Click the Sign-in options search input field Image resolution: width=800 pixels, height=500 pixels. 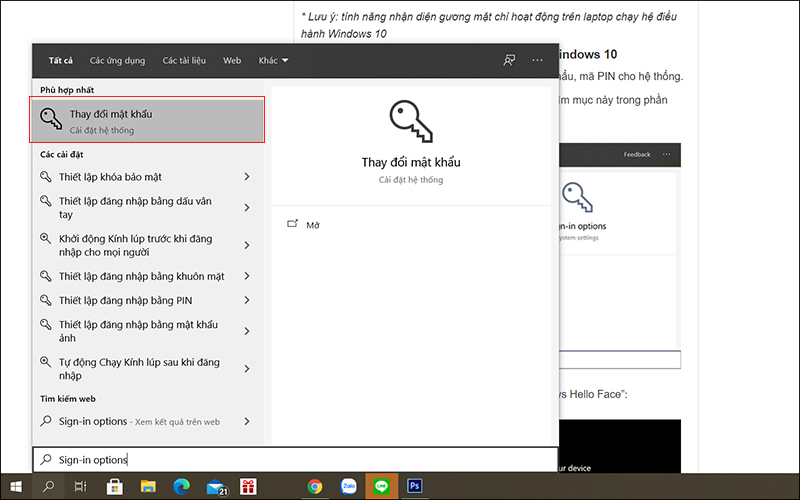(296, 460)
